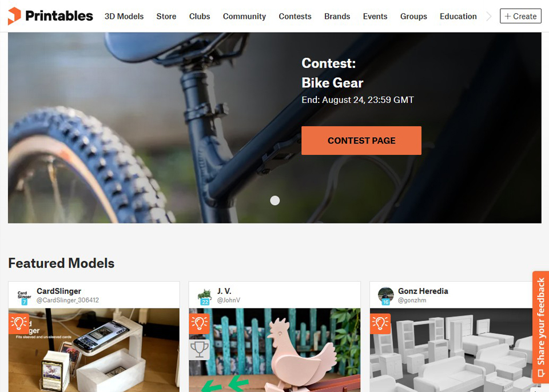Click lightbulb badge on furniture model

[x=380, y=323]
